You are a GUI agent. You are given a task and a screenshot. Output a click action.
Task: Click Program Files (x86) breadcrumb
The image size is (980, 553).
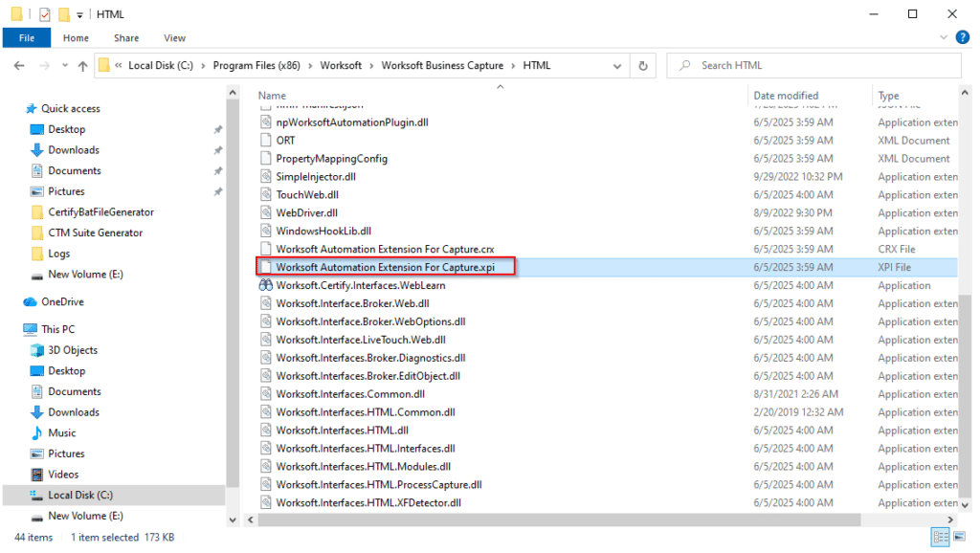coord(256,66)
